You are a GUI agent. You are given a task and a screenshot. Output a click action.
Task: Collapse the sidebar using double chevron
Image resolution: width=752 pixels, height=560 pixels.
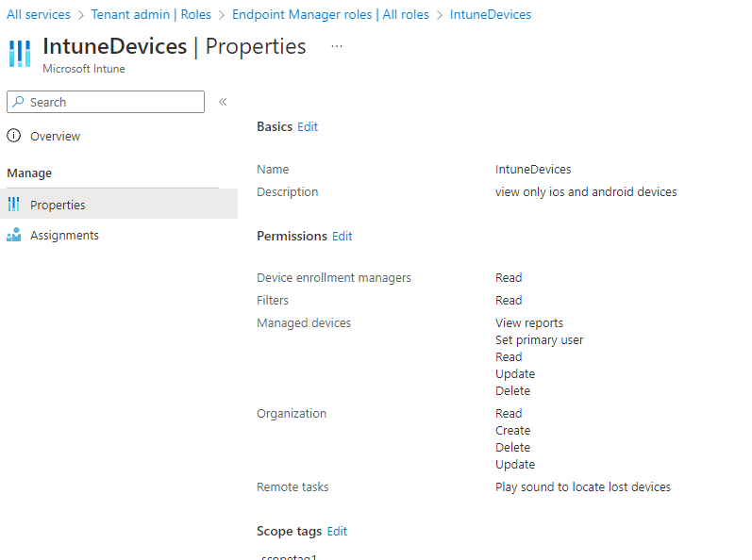[x=223, y=102]
